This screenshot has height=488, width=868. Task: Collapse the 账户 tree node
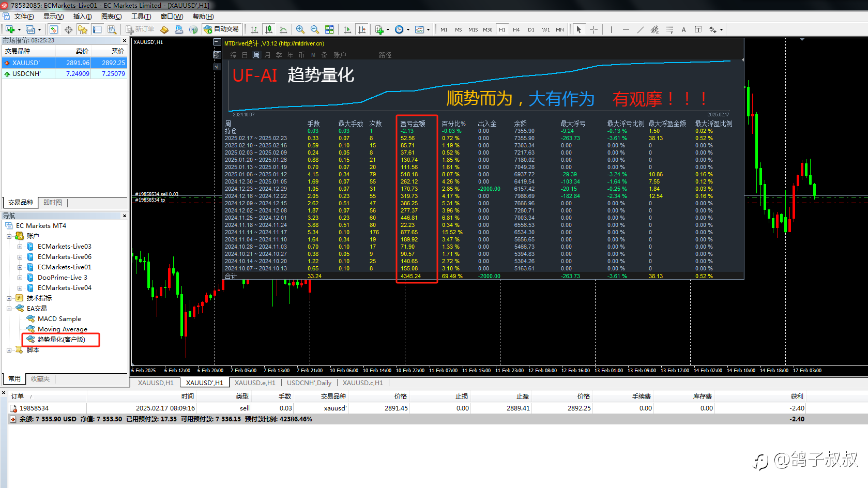click(x=9, y=236)
